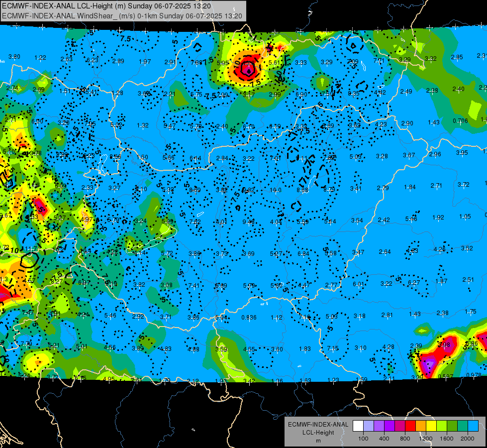Pick the grid value 3.67
Image resolution: width=487 pixels, height=448 pixels.
(x=409, y=155)
